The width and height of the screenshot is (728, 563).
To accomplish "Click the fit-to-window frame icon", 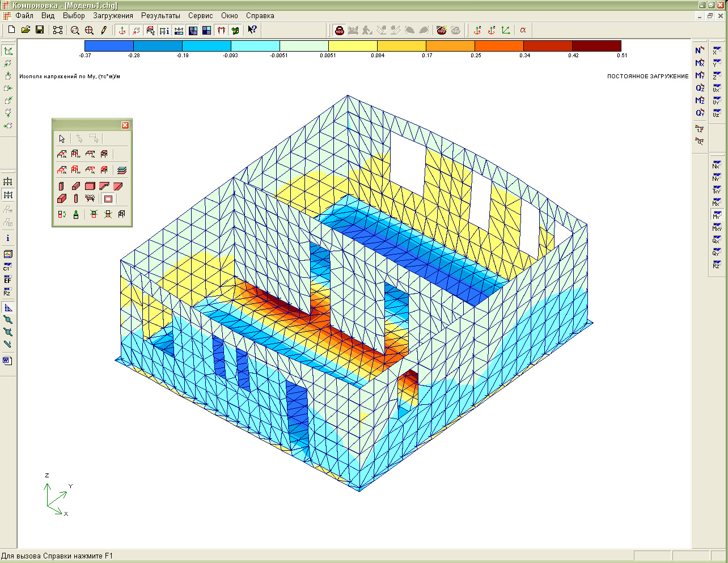I will 57,30.
